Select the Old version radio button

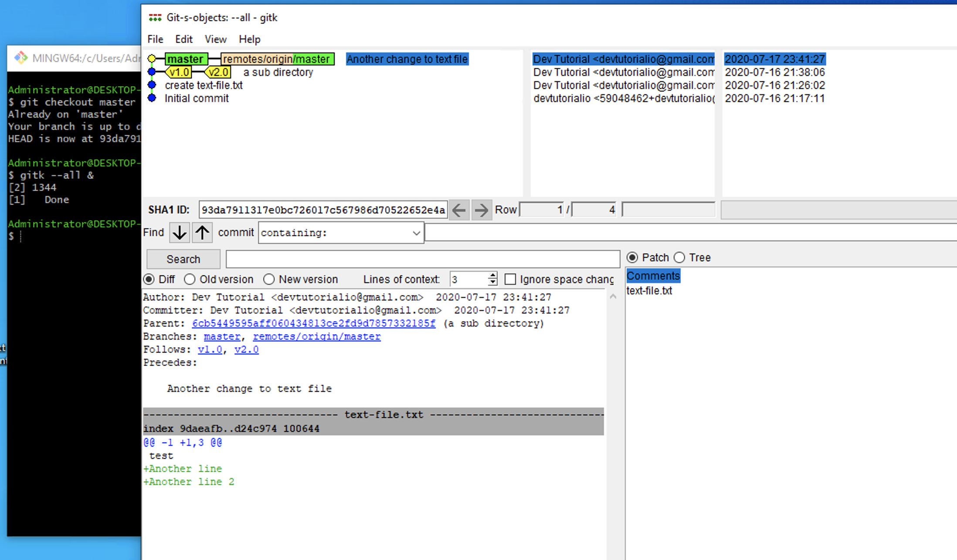(x=190, y=280)
